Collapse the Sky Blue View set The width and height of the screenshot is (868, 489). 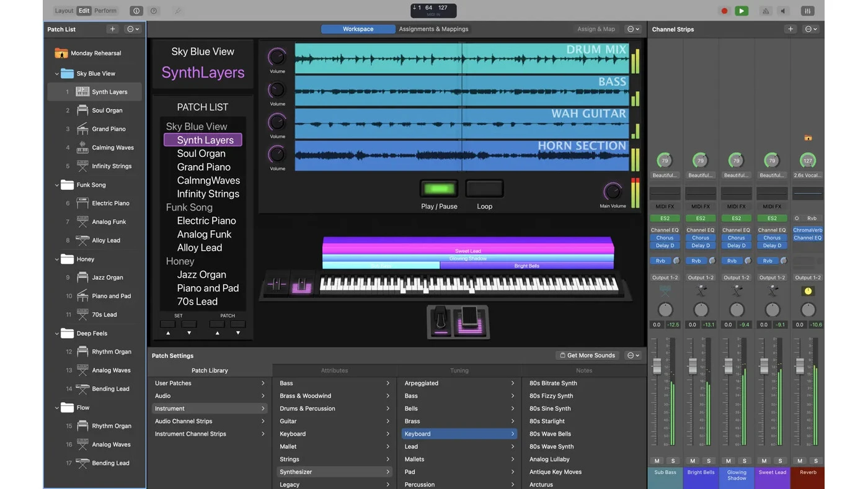click(56, 73)
